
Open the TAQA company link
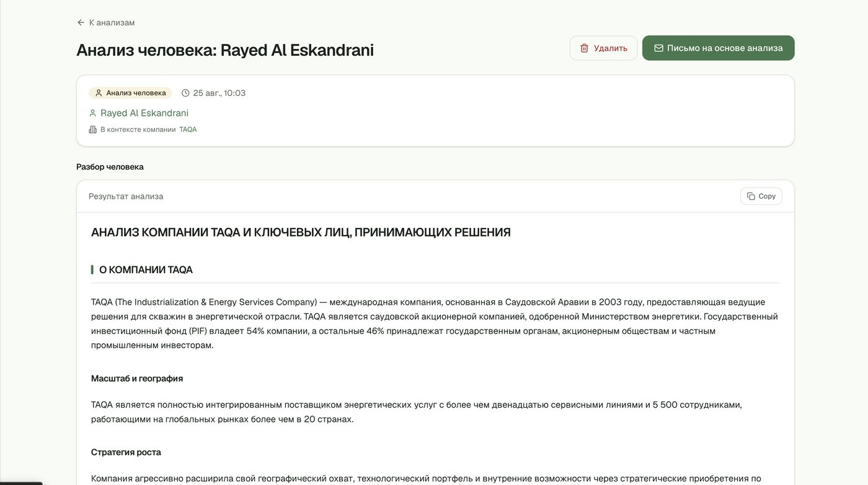pyautogui.click(x=188, y=129)
